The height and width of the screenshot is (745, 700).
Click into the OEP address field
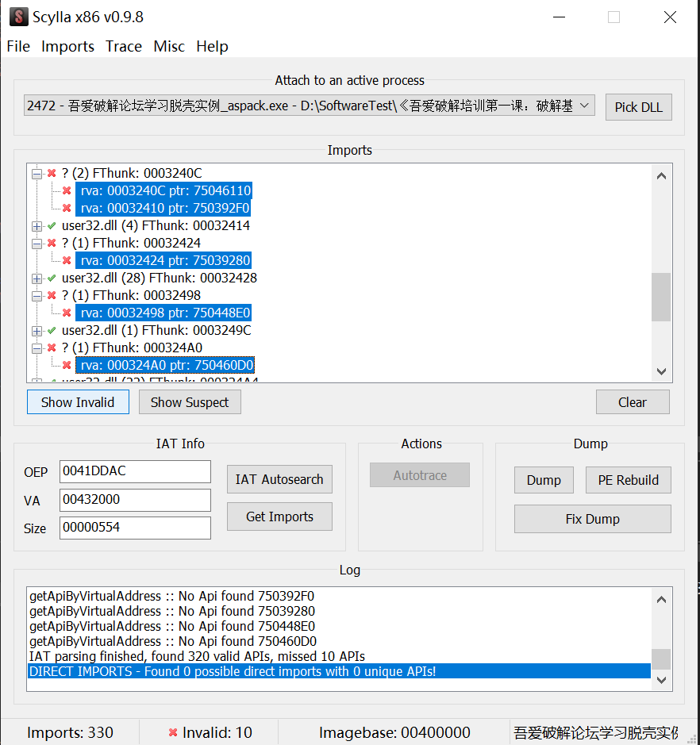135,471
